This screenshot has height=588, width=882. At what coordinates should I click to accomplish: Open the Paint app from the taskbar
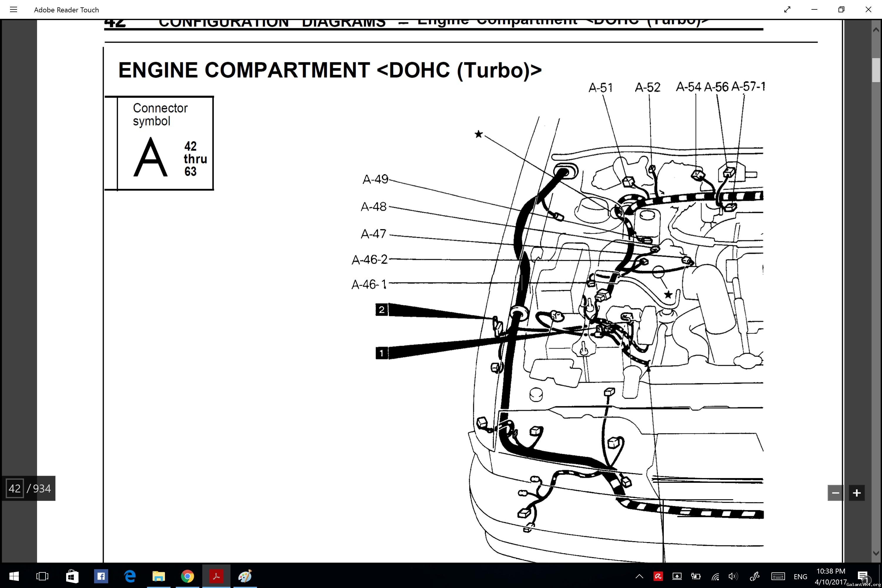click(245, 576)
